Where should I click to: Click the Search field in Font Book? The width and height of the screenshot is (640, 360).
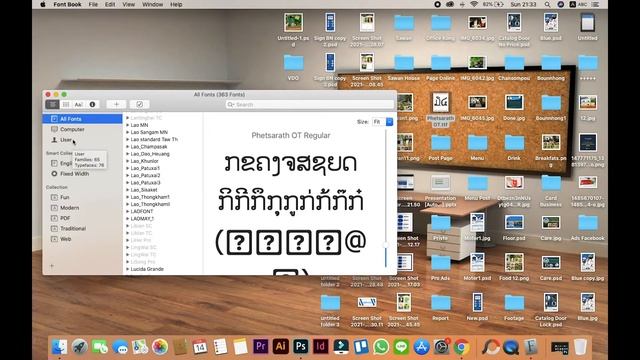pyautogui.click(x=309, y=104)
